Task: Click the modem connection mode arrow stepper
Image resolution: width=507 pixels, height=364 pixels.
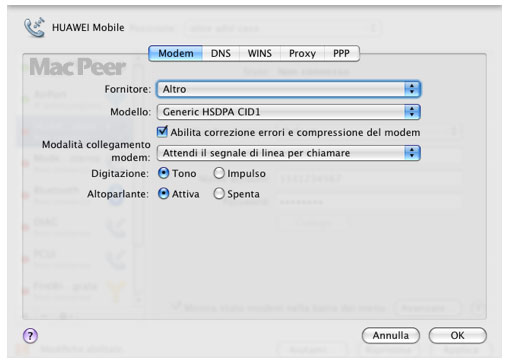Action: tap(412, 153)
